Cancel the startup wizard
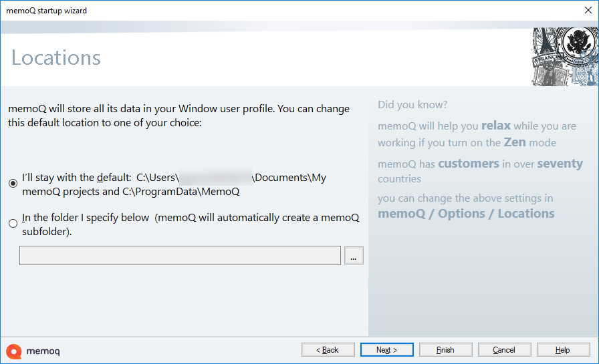This screenshot has width=599, height=364. (503, 350)
